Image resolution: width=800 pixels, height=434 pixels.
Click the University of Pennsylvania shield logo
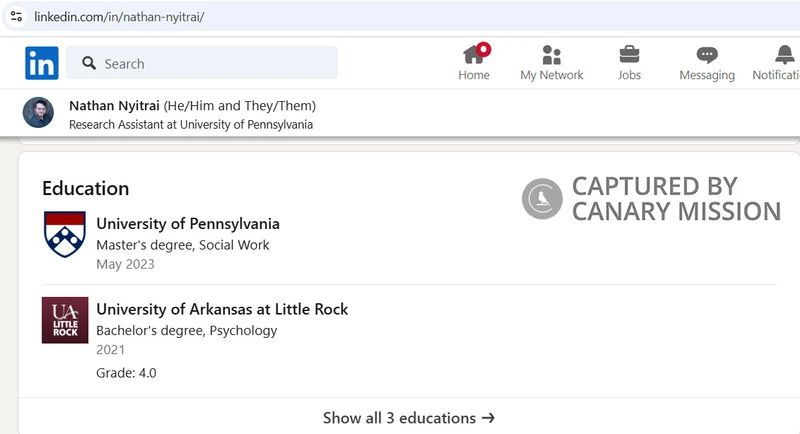pos(65,234)
